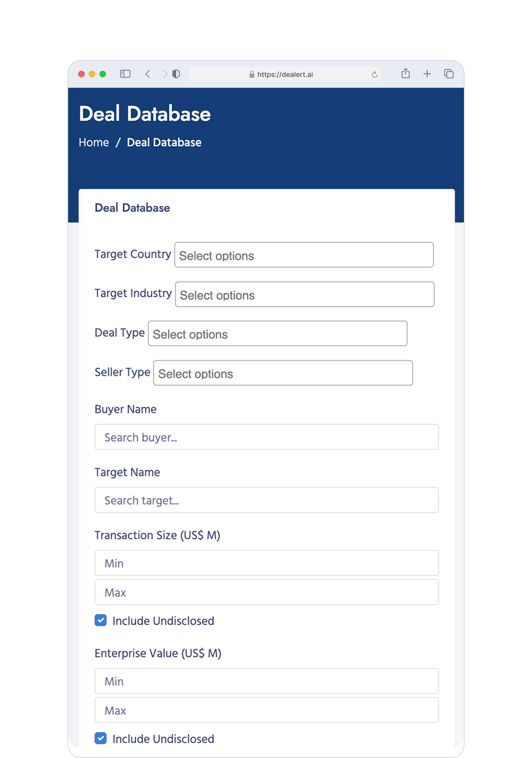
Task: Go to Home in the breadcrumb
Action: tap(94, 143)
